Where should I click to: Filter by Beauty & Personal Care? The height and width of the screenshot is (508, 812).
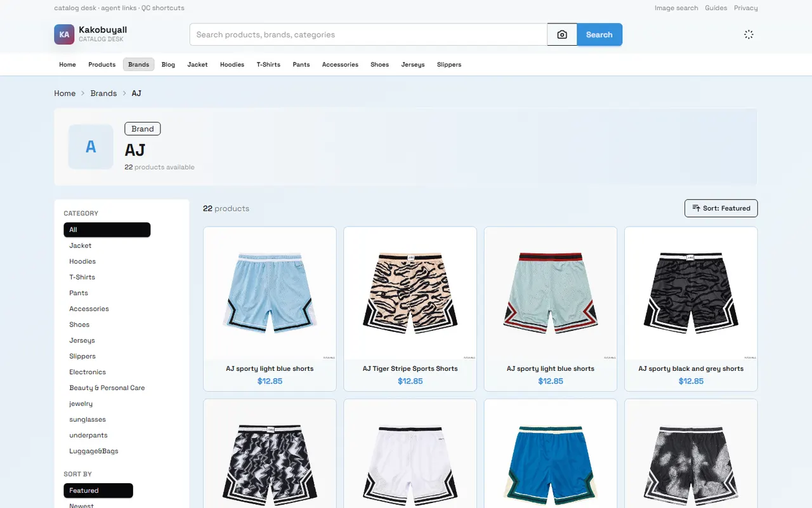coord(107,388)
